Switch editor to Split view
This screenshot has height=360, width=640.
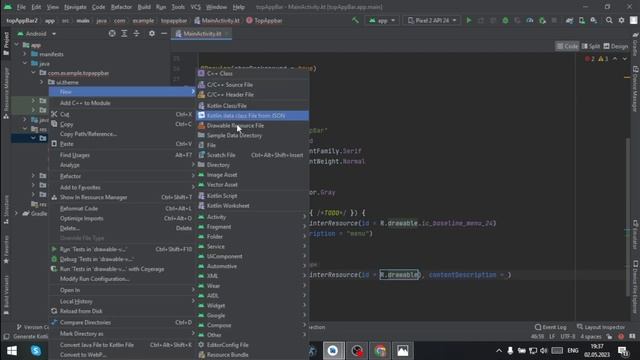click(591, 47)
